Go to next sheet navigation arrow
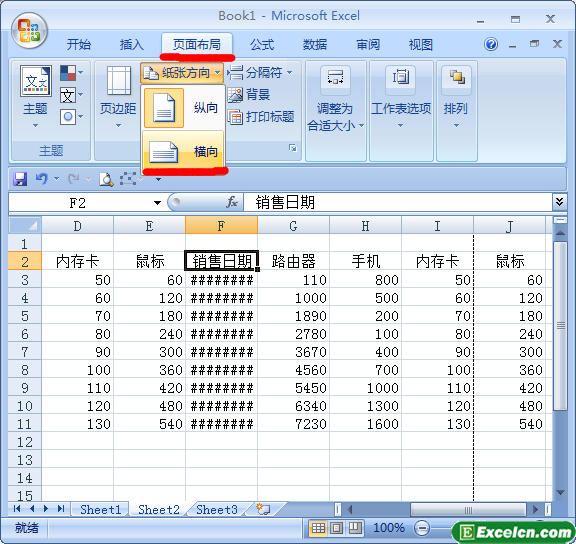This screenshot has width=576, height=544. pyautogui.click(x=46, y=508)
